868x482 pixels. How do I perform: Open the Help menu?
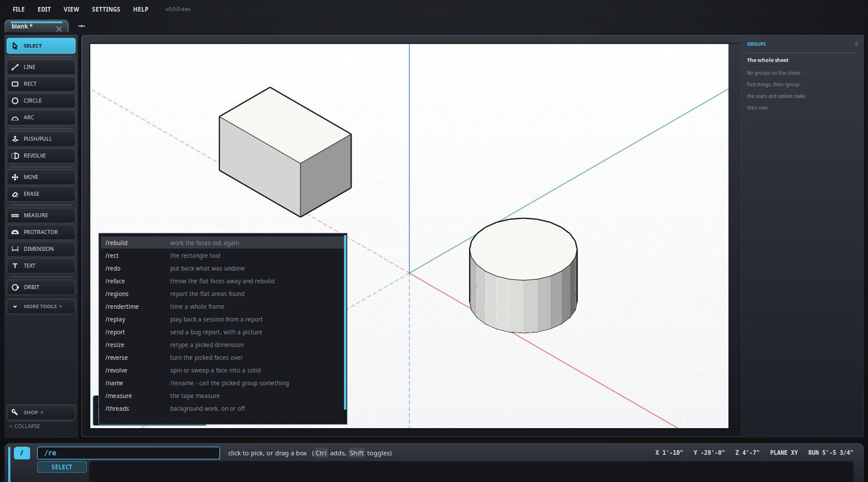(141, 9)
